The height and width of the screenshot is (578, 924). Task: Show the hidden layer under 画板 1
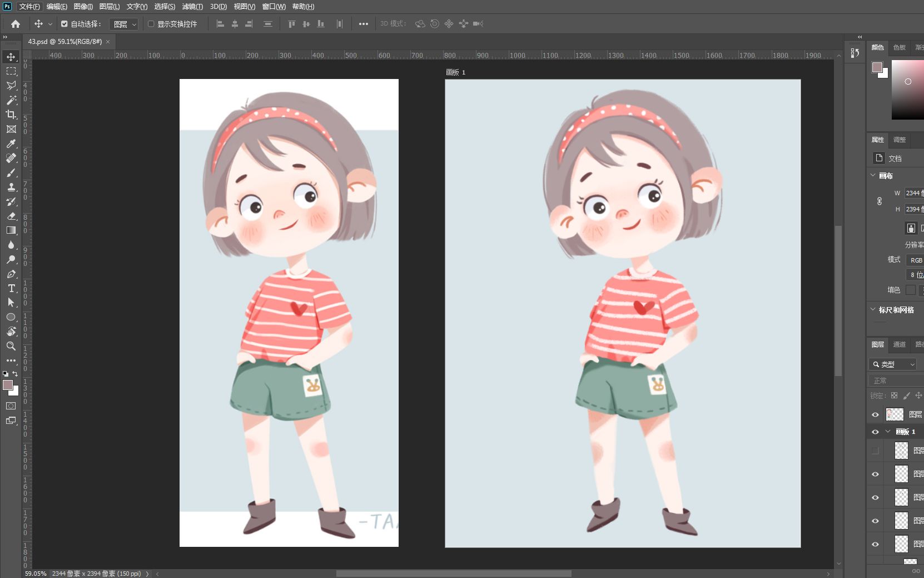coord(876,451)
